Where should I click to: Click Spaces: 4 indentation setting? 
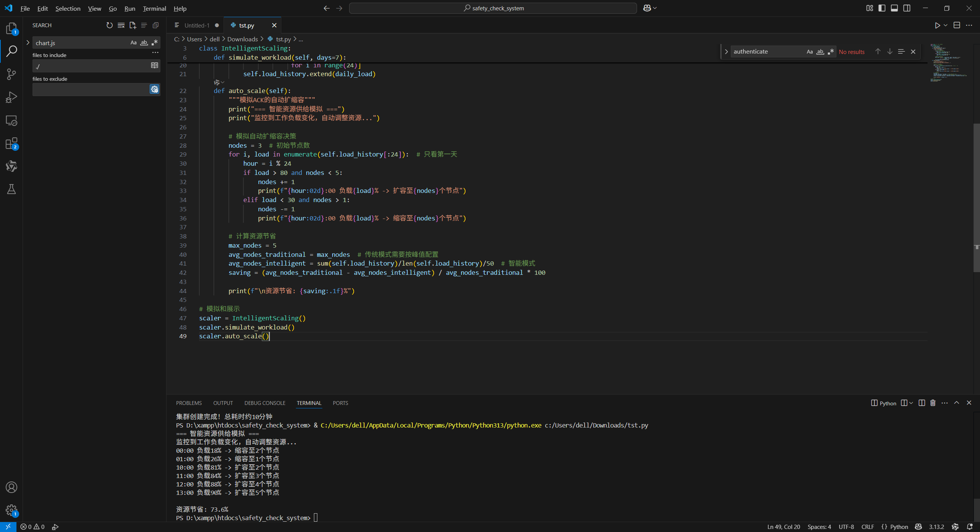(x=819, y=527)
